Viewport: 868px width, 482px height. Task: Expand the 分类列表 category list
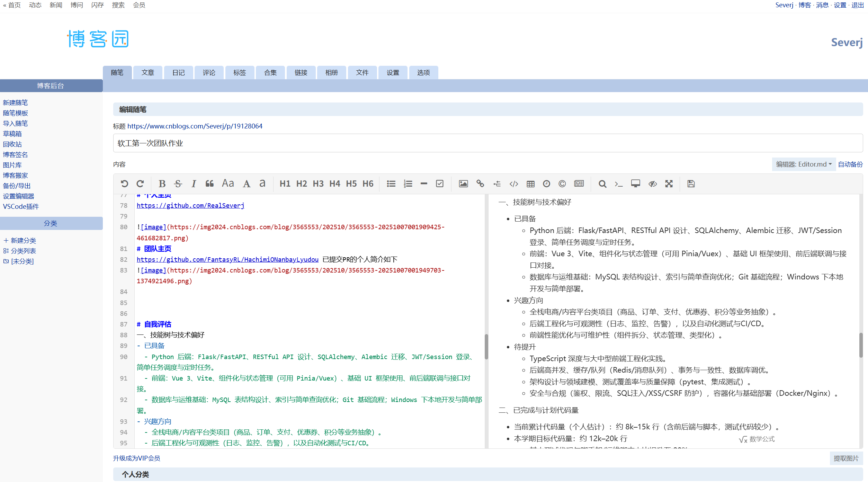(23, 251)
